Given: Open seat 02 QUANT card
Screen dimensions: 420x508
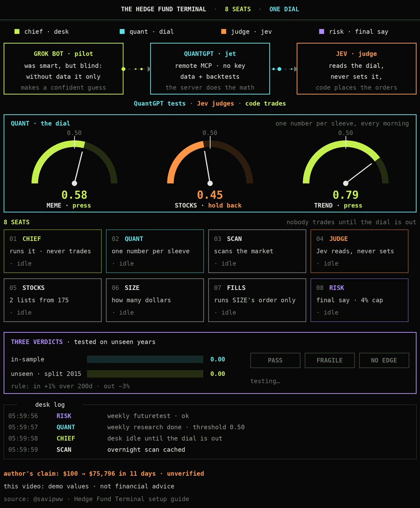Looking at the screenshot, I should click(155, 251).
